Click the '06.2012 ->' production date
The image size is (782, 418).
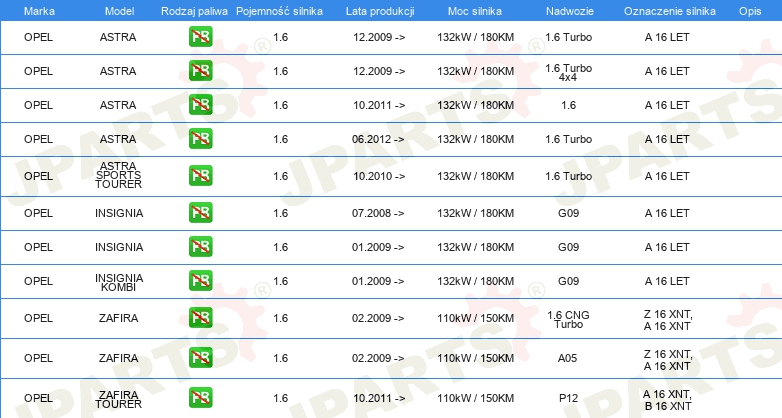378,139
